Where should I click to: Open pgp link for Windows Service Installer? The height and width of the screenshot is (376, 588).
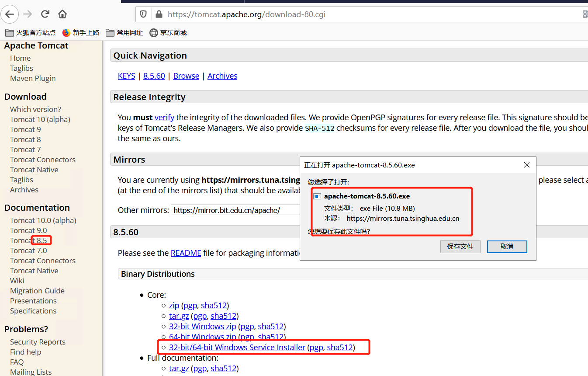click(316, 348)
